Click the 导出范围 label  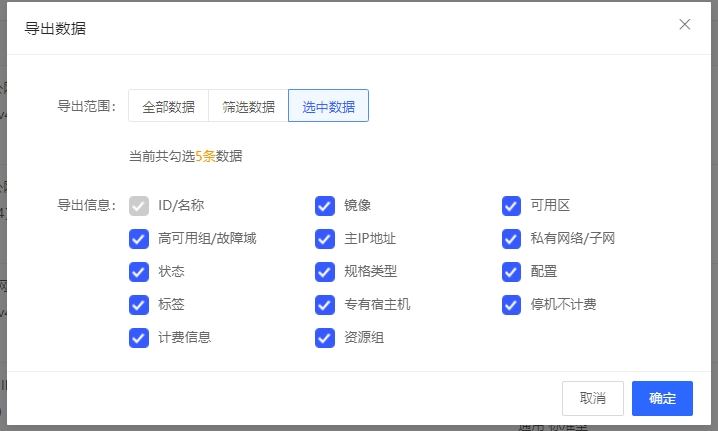click(x=87, y=106)
